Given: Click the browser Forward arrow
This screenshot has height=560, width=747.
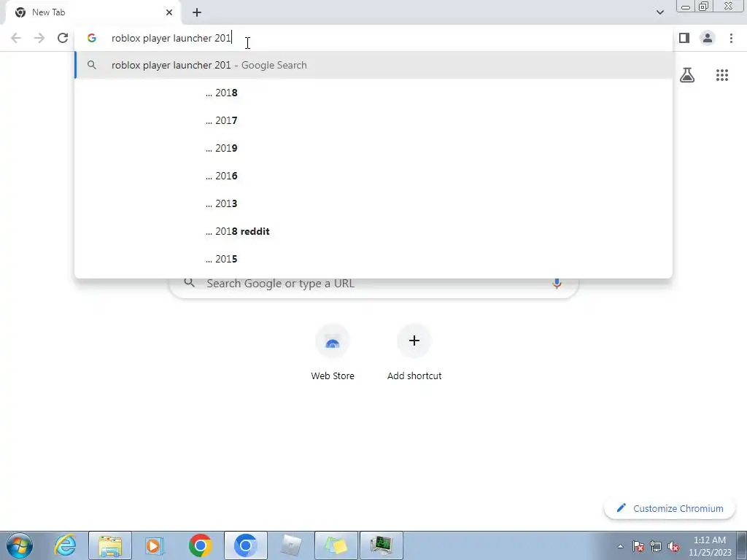Looking at the screenshot, I should pyautogui.click(x=39, y=38).
